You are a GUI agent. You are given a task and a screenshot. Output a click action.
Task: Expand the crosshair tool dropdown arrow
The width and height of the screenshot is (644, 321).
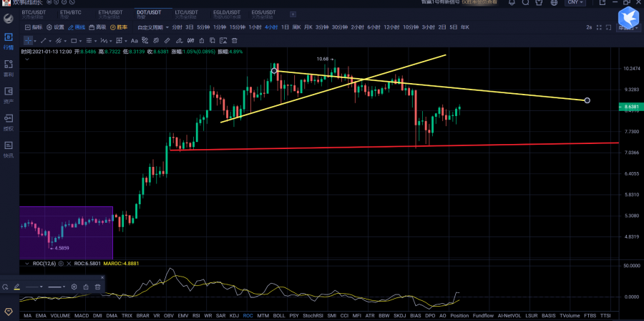click(x=35, y=41)
